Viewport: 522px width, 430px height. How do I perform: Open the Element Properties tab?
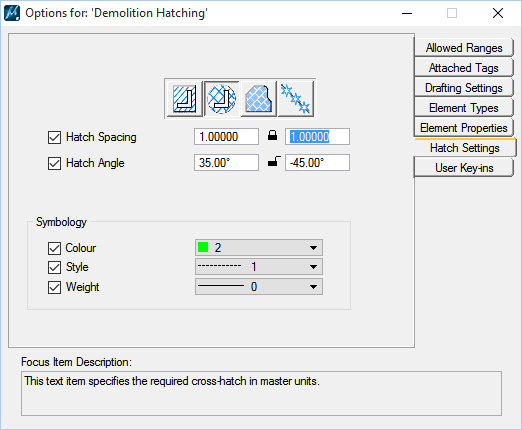pyautogui.click(x=464, y=128)
